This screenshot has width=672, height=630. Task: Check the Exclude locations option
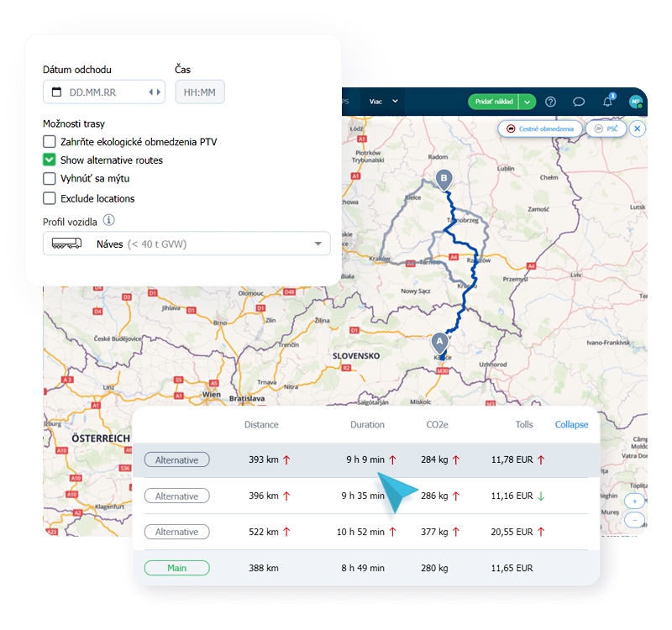(50, 198)
